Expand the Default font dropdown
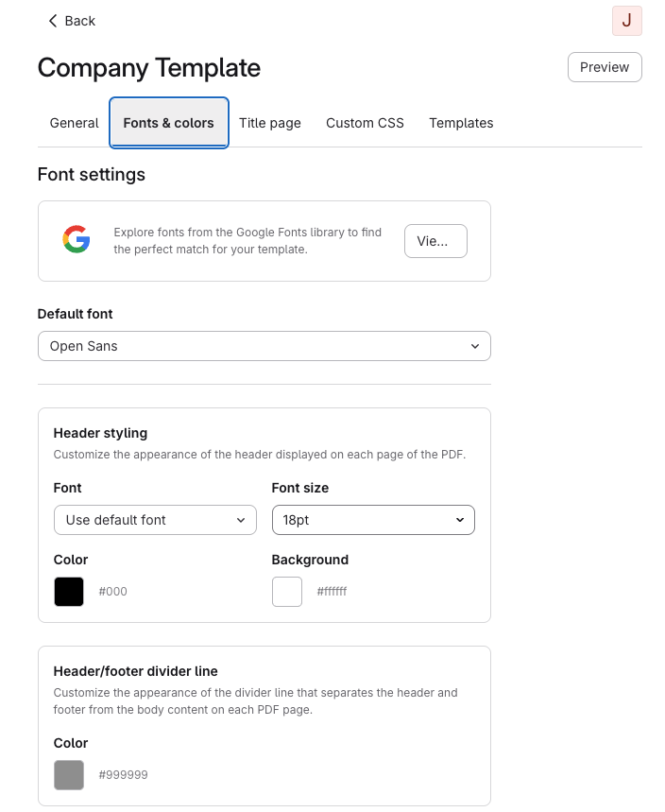The width and height of the screenshot is (665, 812). click(x=264, y=346)
